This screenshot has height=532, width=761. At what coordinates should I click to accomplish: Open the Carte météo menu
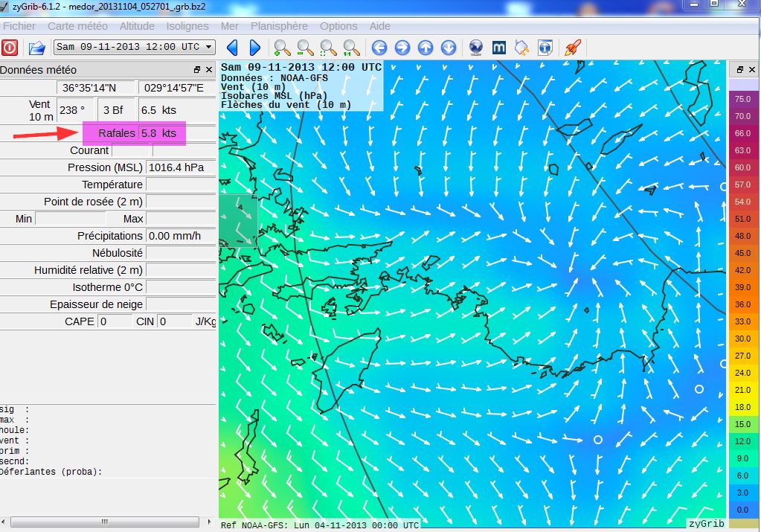click(x=77, y=26)
